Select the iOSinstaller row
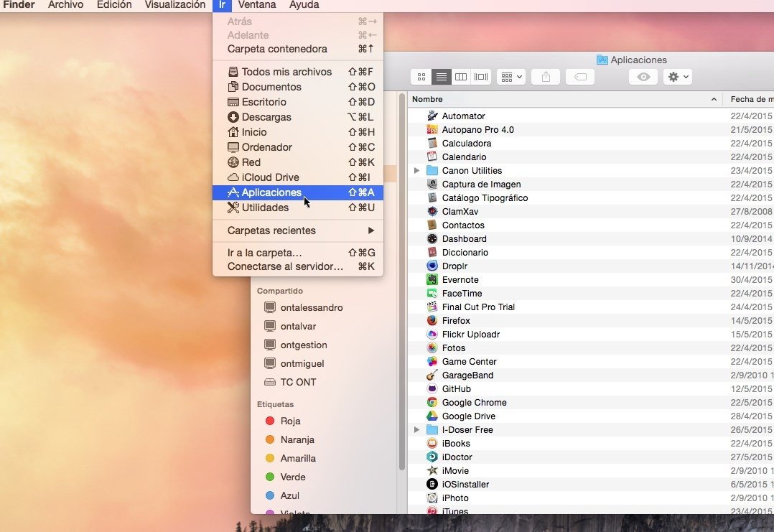Image resolution: width=774 pixels, height=532 pixels. point(591,484)
